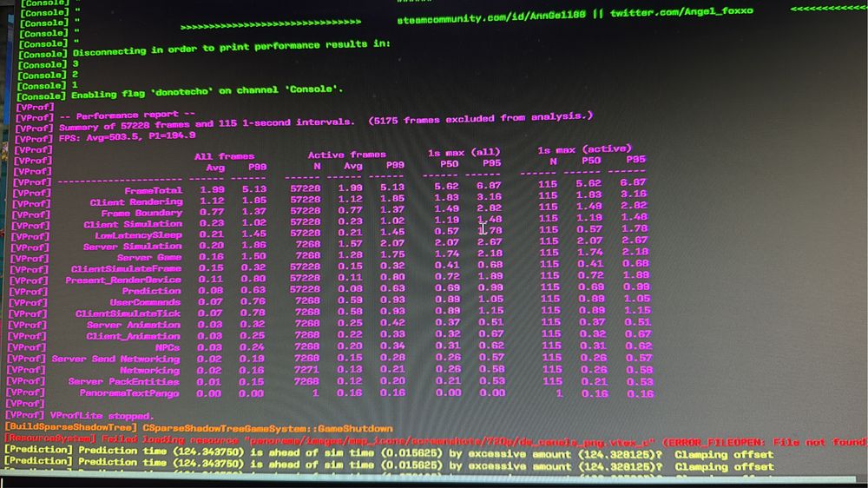Click the '1s max (active)' column header
868x488 pixels.
point(584,149)
